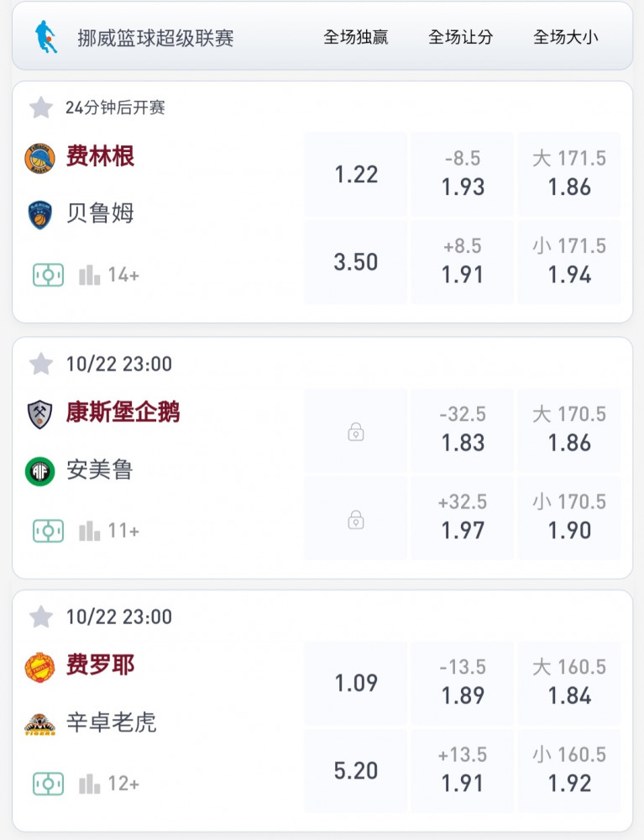Click the 费林根 team logo
The image size is (644, 840).
[x=39, y=159]
